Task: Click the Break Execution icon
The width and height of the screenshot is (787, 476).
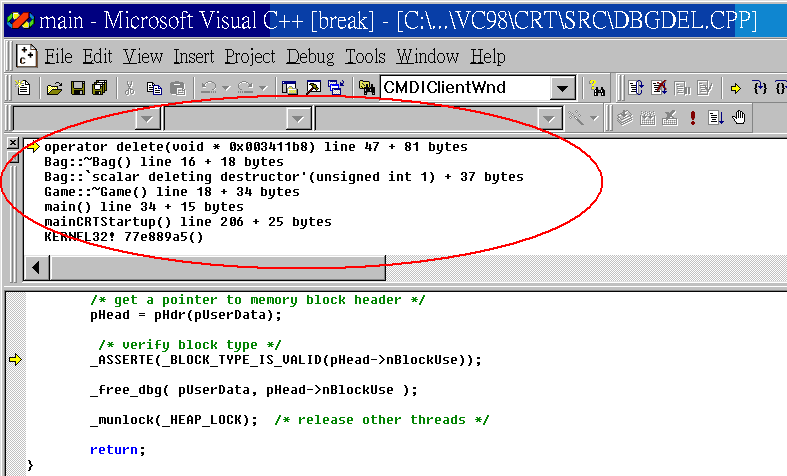Action: tap(682, 88)
